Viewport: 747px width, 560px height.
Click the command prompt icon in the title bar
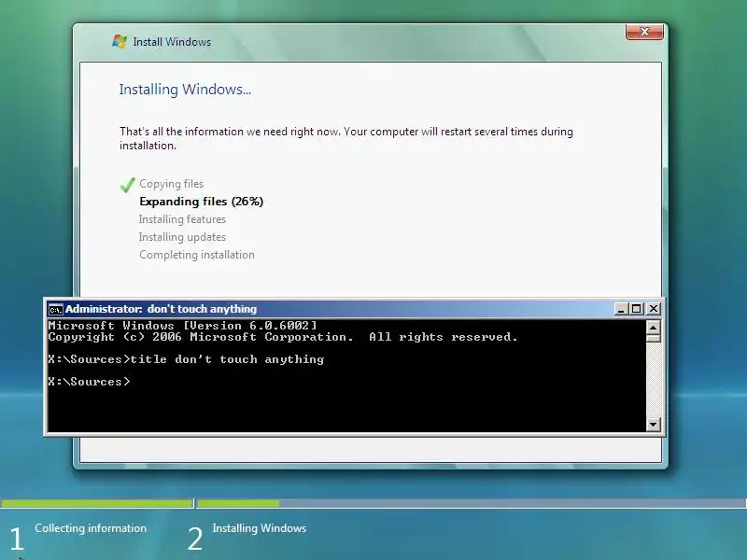(x=55, y=309)
